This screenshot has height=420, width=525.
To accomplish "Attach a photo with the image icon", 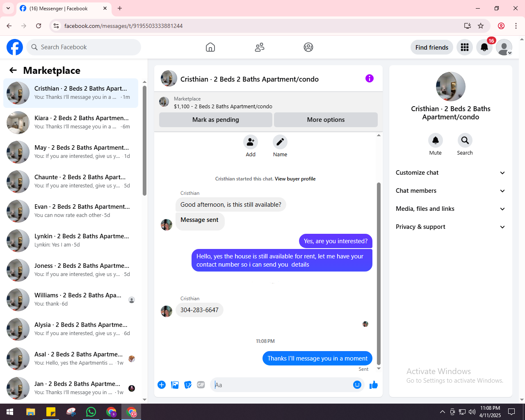I will 175,385.
